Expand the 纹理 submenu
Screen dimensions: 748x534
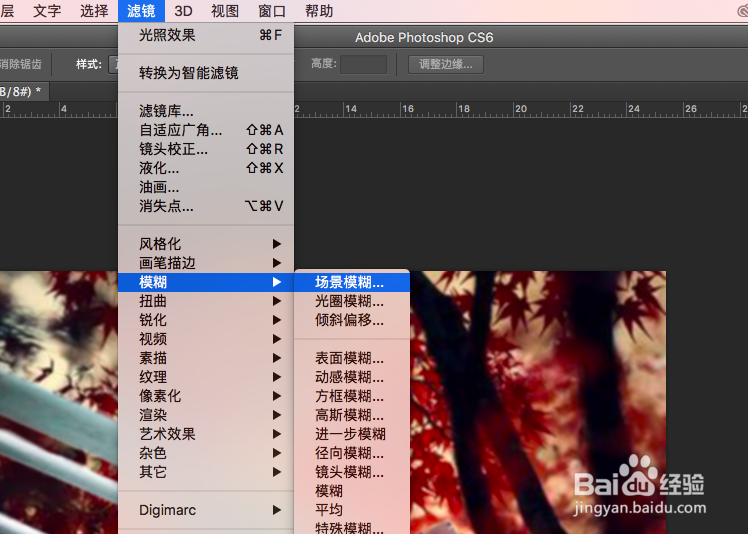point(206,377)
